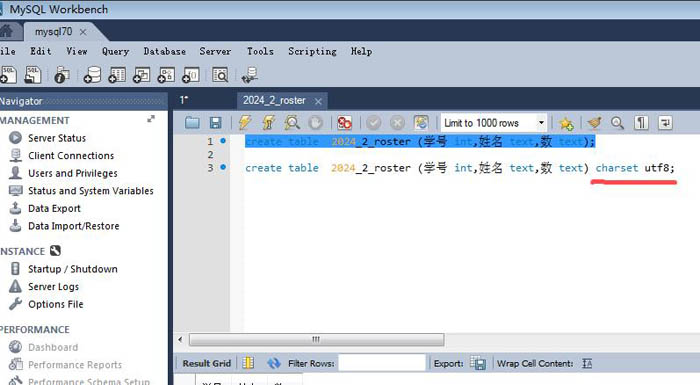Viewport: 700px width, 385px height.
Task: Open the Query menu
Action: click(115, 51)
